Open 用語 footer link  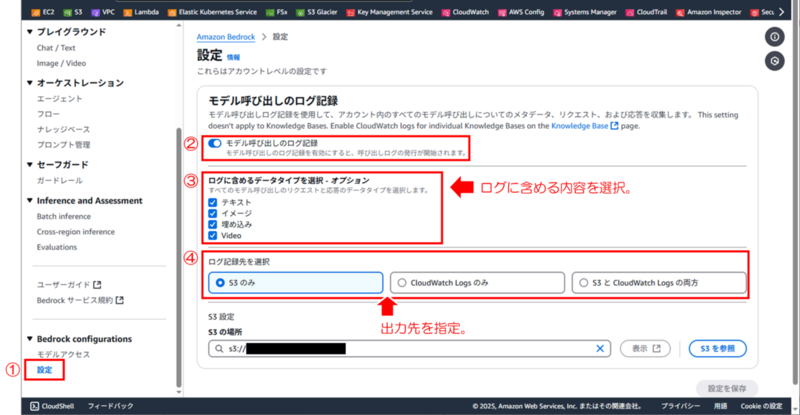point(720,406)
